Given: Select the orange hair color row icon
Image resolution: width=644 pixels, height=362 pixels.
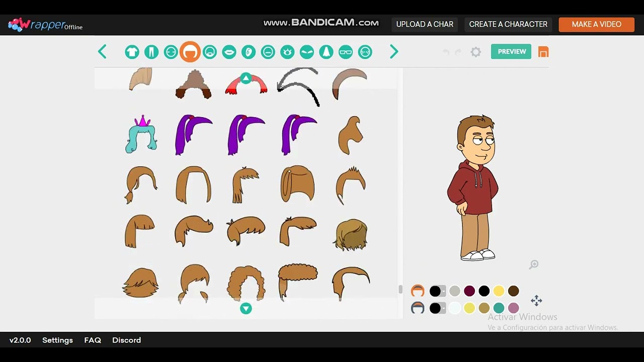Looking at the screenshot, I should point(418,291).
